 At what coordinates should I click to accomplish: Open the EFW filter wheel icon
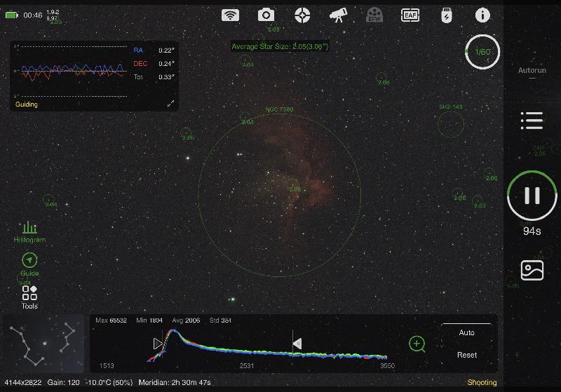click(374, 15)
